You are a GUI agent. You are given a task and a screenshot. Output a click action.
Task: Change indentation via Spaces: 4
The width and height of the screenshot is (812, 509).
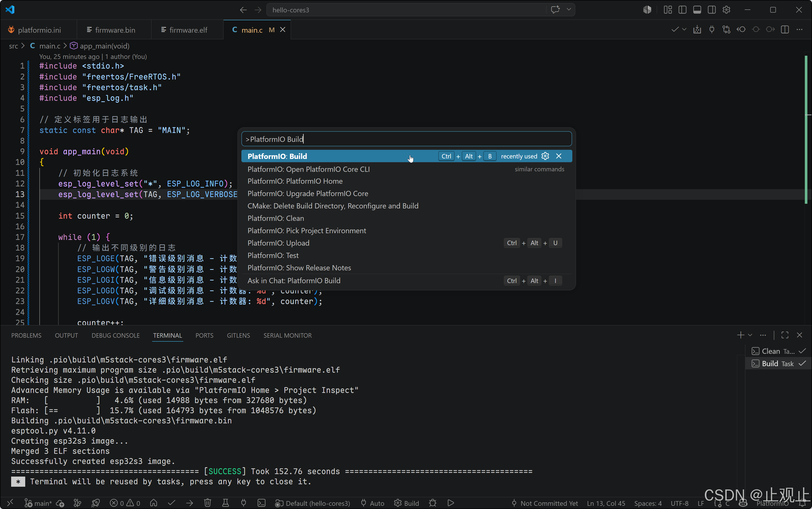(648, 503)
